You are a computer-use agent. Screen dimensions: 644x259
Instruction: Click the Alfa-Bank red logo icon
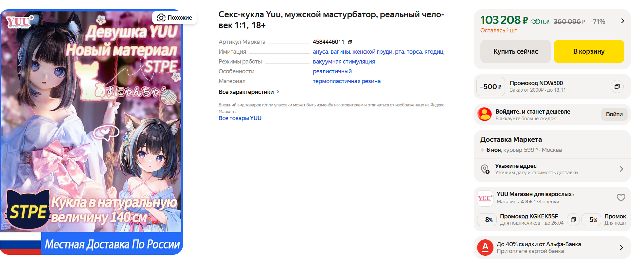(x=485, y=248)
